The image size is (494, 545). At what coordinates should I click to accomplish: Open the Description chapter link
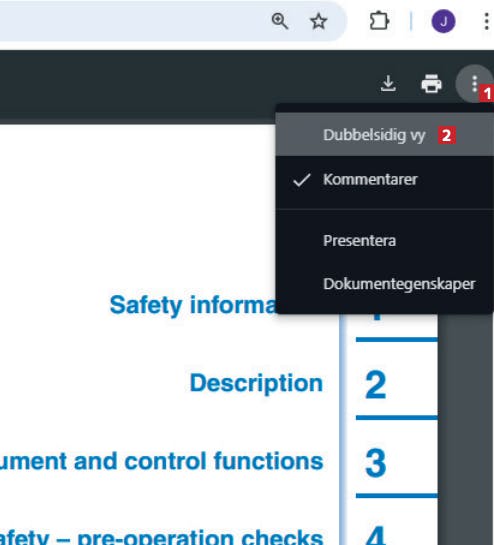point(257,383)
